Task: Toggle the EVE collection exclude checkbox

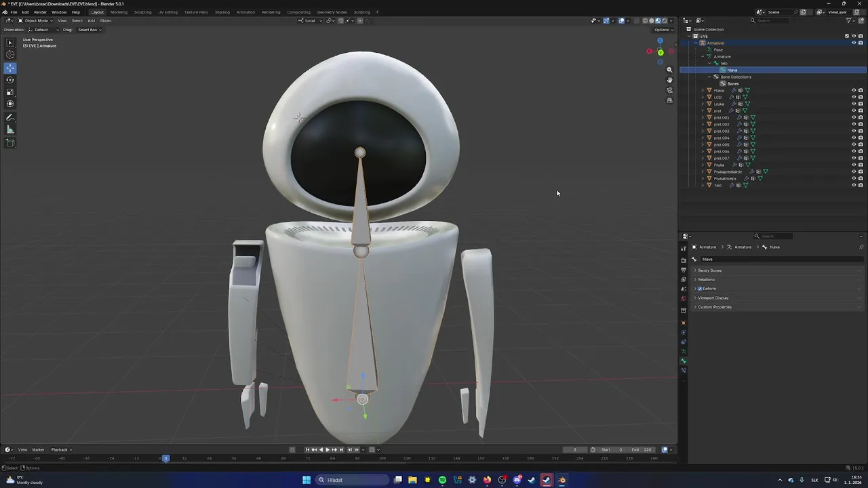Action: pyautogui.click(x=847, y=36)
